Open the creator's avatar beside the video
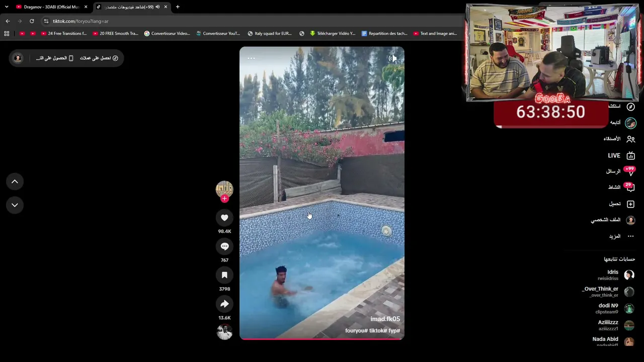Image resolution: width=644 pixels, height=362 pixels. tap(224, 189)
